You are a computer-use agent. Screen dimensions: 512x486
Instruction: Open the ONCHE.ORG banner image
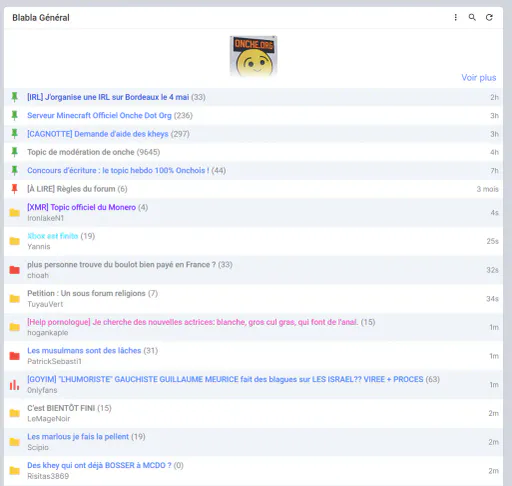pyautogui.click(x=253, y=56)
